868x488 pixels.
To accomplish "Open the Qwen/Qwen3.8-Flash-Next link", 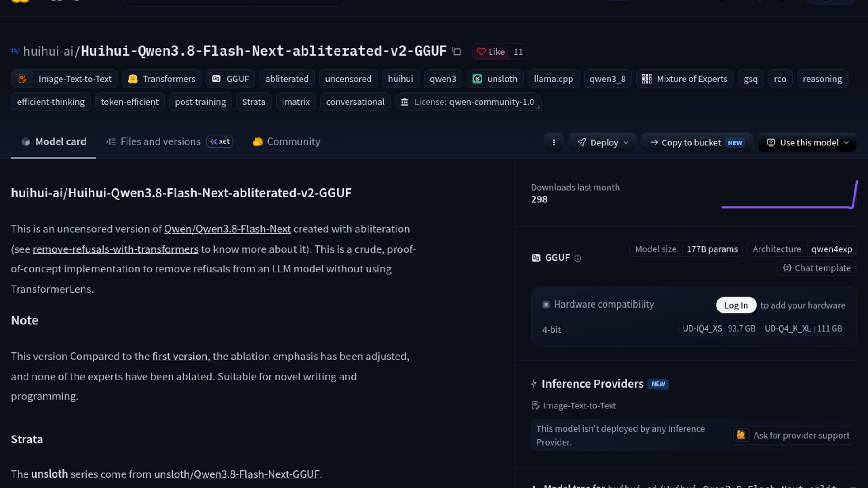I will click(227, 229).
